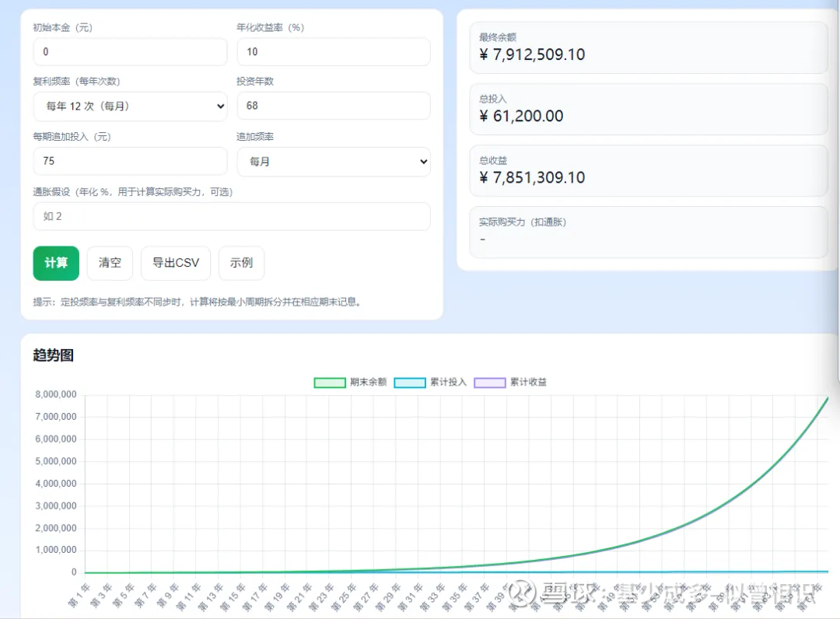Click the 8,000,000 y-axis label
This screenshot has width=840, height=619.
[x=56, y=394]
